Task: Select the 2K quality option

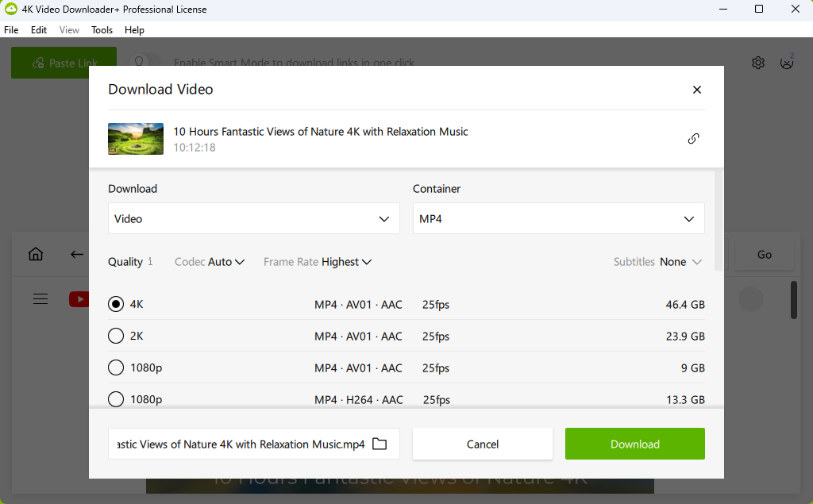Action: tap(115, 336)
